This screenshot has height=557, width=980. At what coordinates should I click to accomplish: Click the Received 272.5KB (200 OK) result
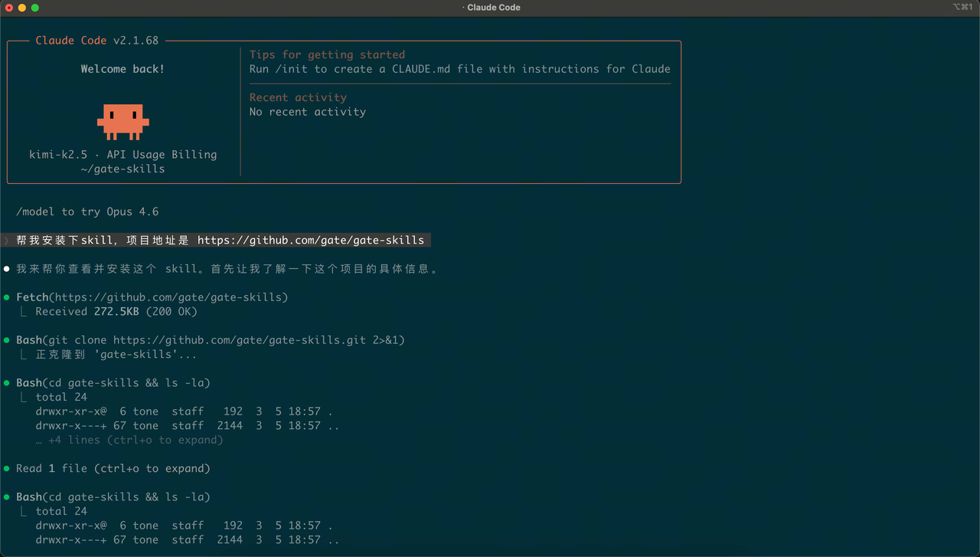116,312
